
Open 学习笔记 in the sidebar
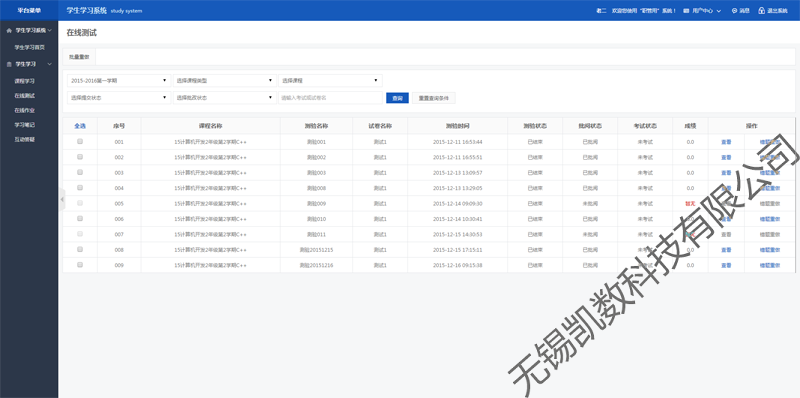pos(24,125)
